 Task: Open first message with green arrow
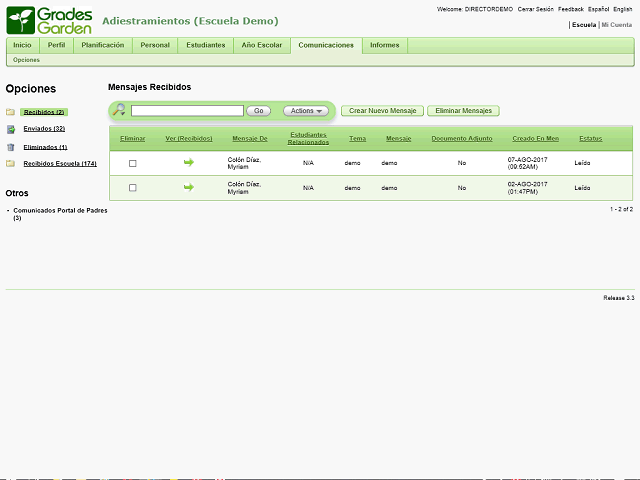(x=188, y=162)
